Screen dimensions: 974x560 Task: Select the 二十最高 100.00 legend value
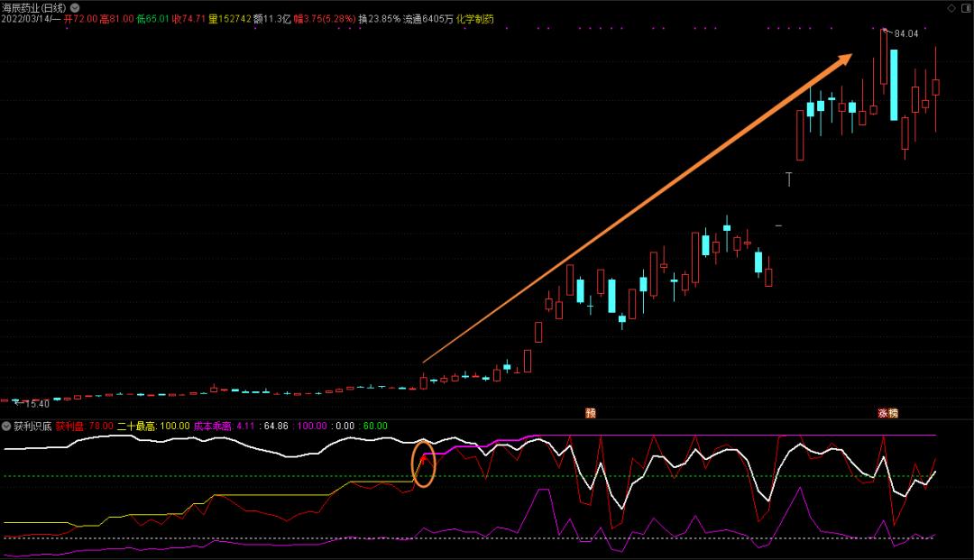[153, 425]
